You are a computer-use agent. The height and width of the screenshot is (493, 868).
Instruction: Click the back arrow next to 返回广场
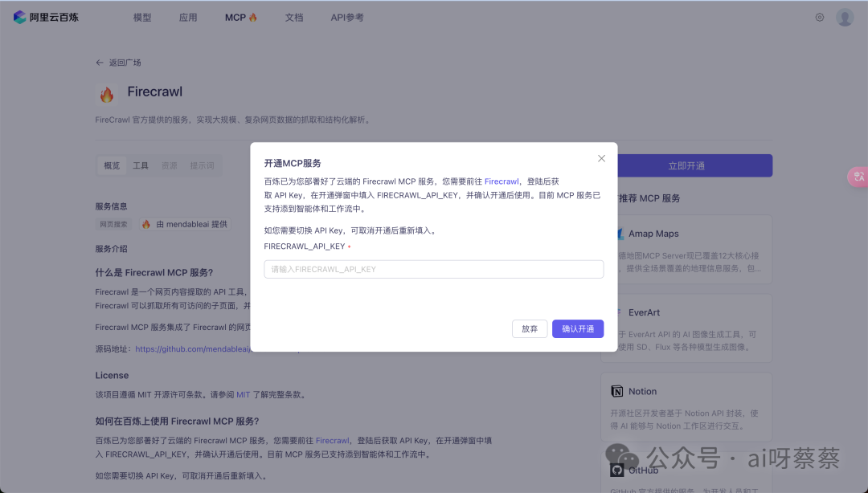point(99,62)
